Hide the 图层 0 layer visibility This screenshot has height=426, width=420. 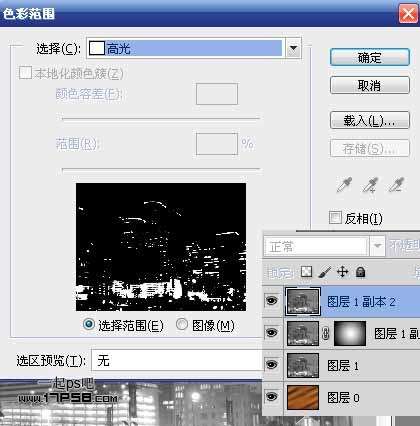272,397
